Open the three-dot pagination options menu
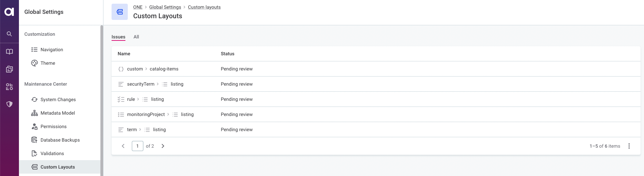The width and height of the screenshot is (644, 176). 629,146
